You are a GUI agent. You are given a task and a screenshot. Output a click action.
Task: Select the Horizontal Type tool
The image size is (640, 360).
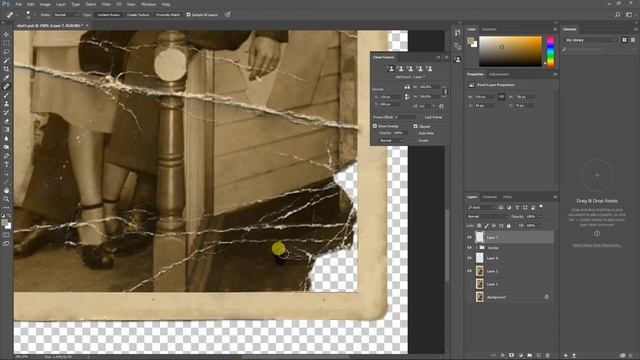tap(6, 164)
